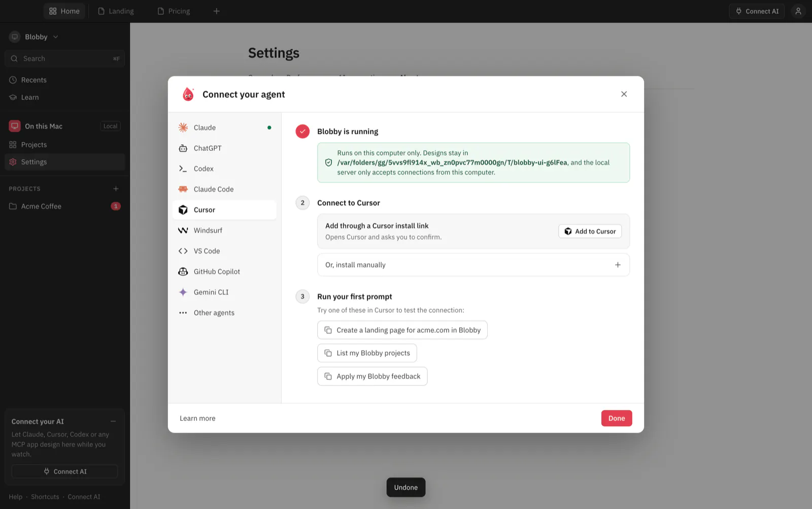Copy the List my Blobby projects prompt
The width and height of the screenshot is (812, 509).
[367, 353]
